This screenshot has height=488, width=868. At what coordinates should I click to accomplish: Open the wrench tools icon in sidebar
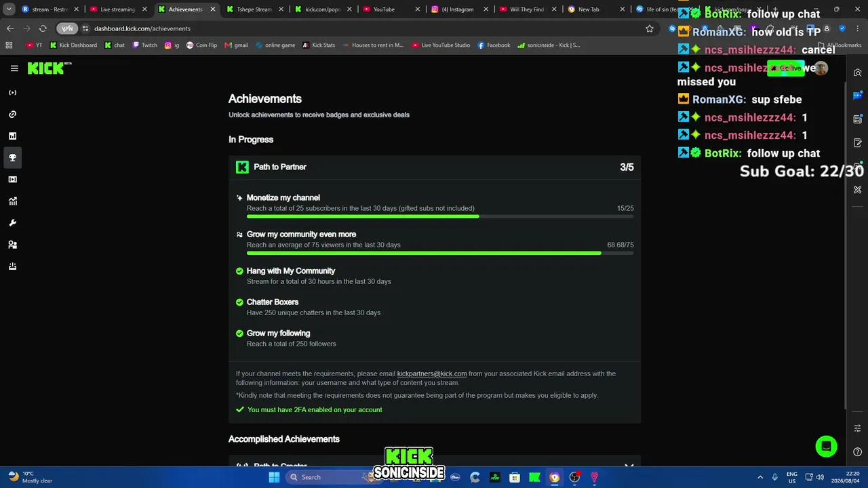[12, 223]
